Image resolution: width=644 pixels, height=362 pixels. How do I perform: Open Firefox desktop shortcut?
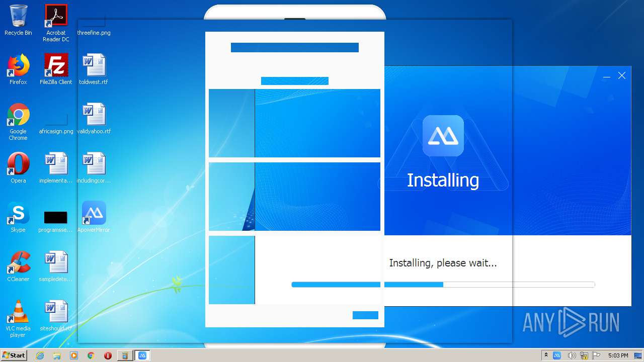tap(18, 69)
